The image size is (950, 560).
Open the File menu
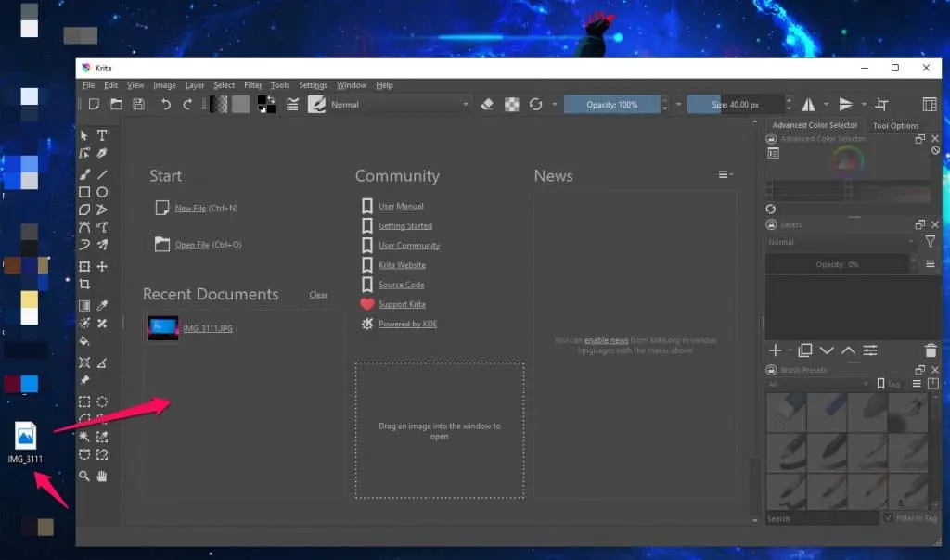88,85
